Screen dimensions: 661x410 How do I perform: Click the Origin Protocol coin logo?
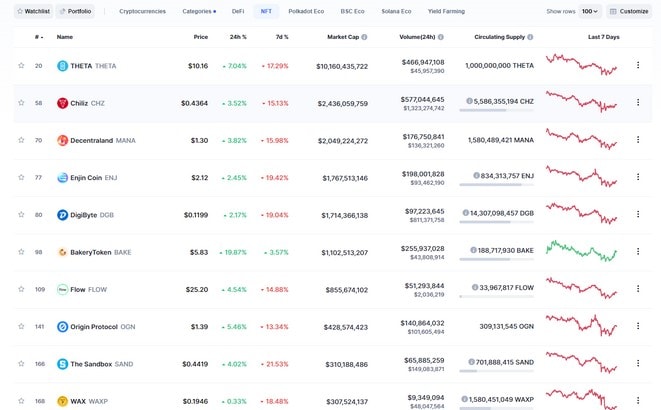pos(62,327)
